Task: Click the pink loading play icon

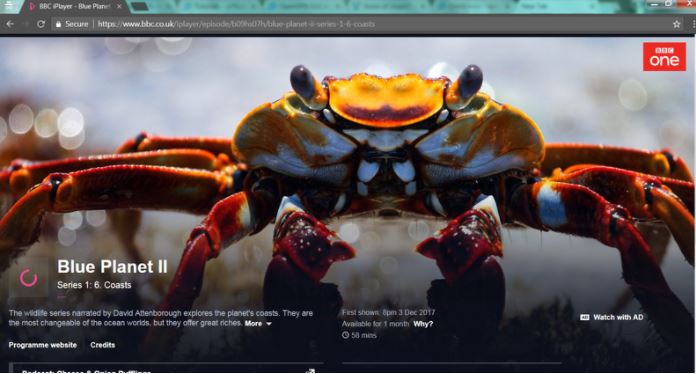Action: [x=28, y=278]
